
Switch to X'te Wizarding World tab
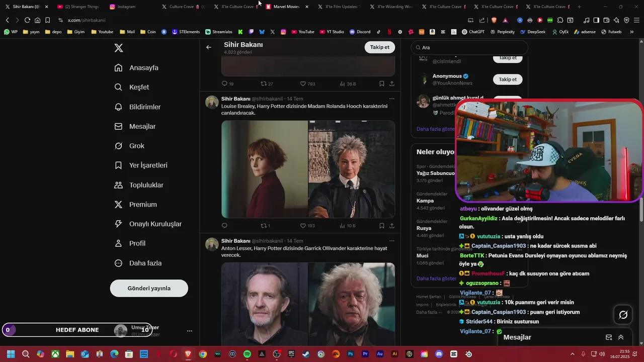[394, 7]
